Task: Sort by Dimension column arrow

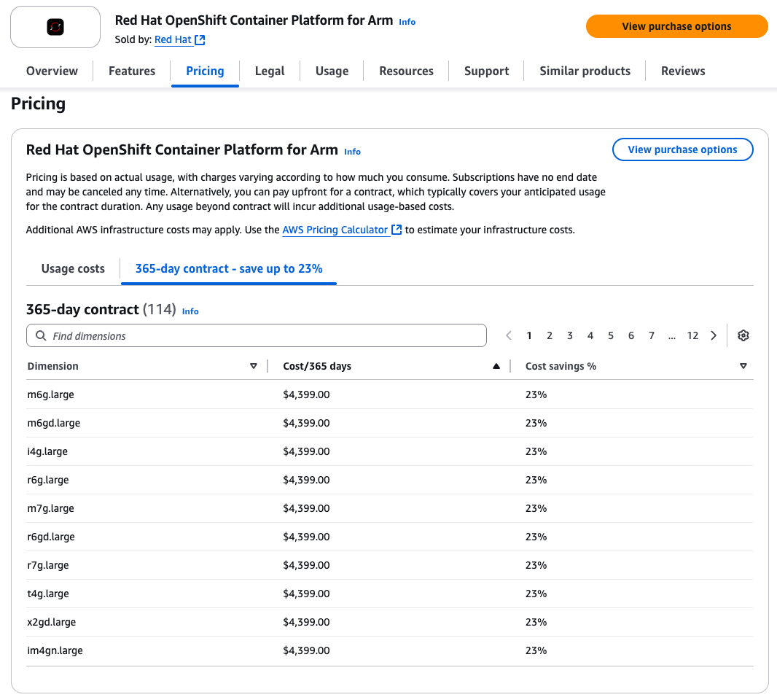Action: coord(253,366)
